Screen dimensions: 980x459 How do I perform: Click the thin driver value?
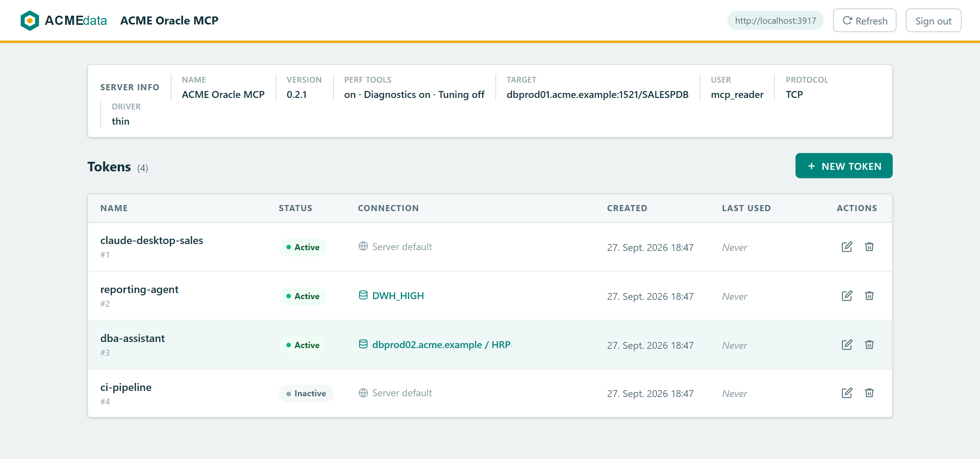(121, 121)
